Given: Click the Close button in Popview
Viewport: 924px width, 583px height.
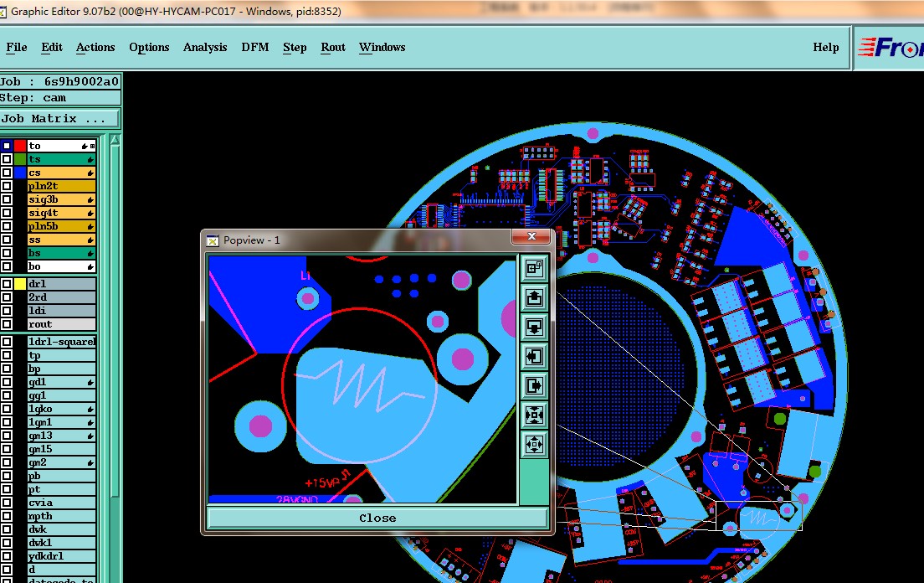Looking at the screenshot, I should pos(377,519).
